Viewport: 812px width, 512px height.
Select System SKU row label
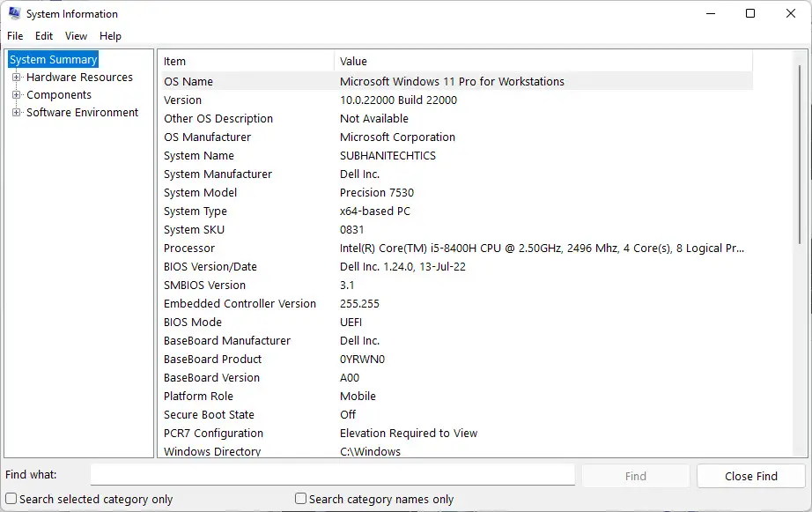tap(195, 230)
